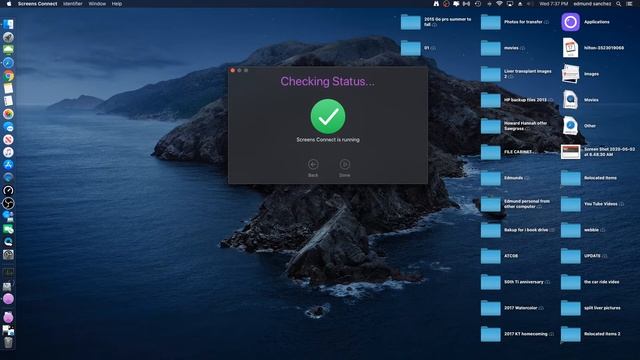Open Safari from the dock

[x=8, y=63]
